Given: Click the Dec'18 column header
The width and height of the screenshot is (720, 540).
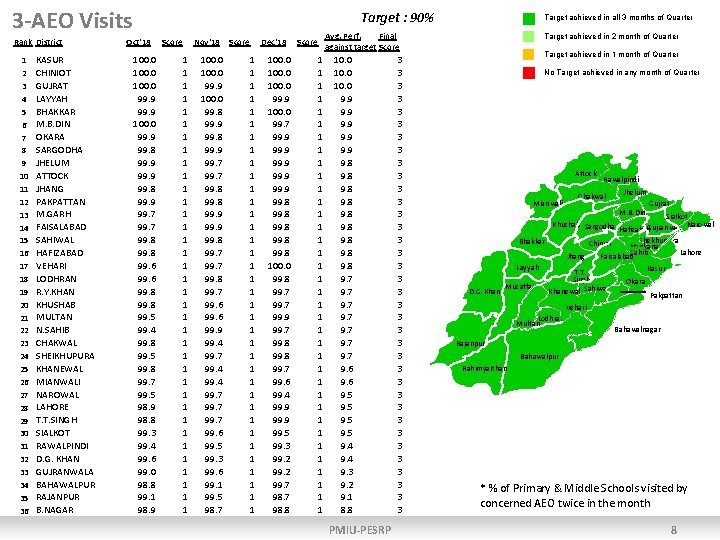Looking at the screenshot, I should pos(274,42).
